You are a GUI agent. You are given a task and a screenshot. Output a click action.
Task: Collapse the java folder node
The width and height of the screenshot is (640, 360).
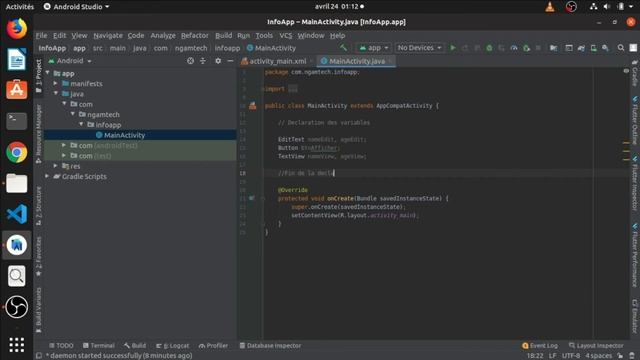pyautogui.click(x=56, y=93)
